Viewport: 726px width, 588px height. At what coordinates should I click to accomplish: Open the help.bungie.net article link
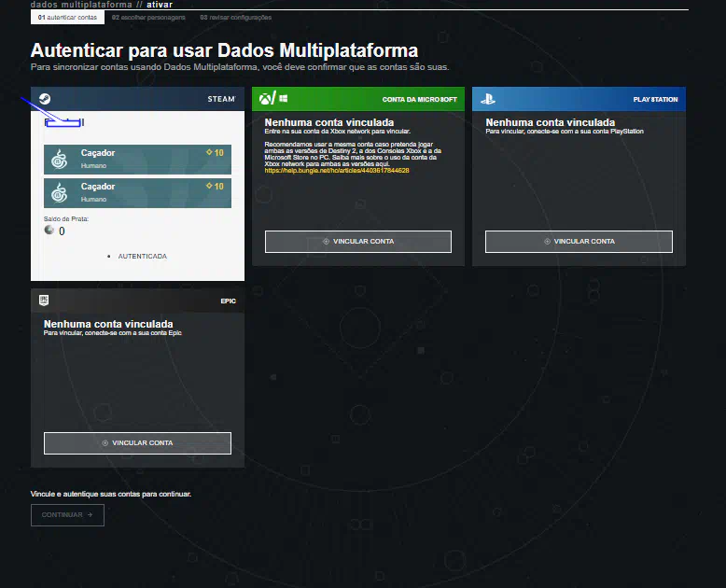pos(337,171)
